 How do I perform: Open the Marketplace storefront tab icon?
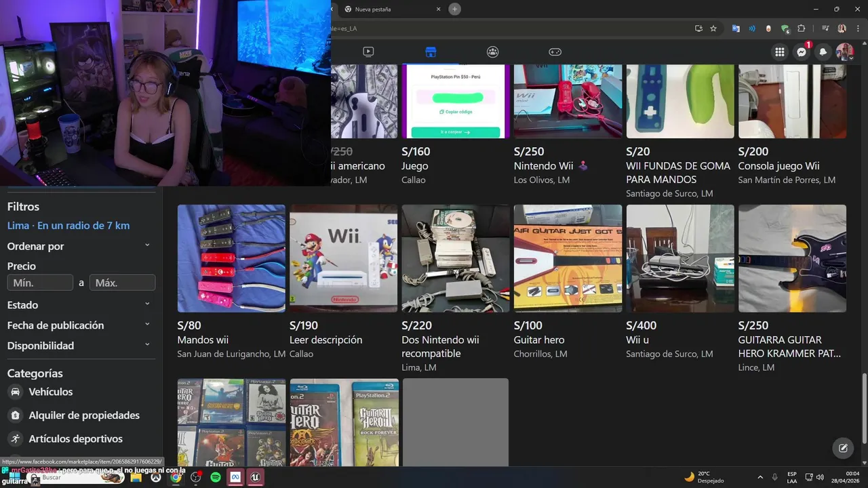click(431, 52)
